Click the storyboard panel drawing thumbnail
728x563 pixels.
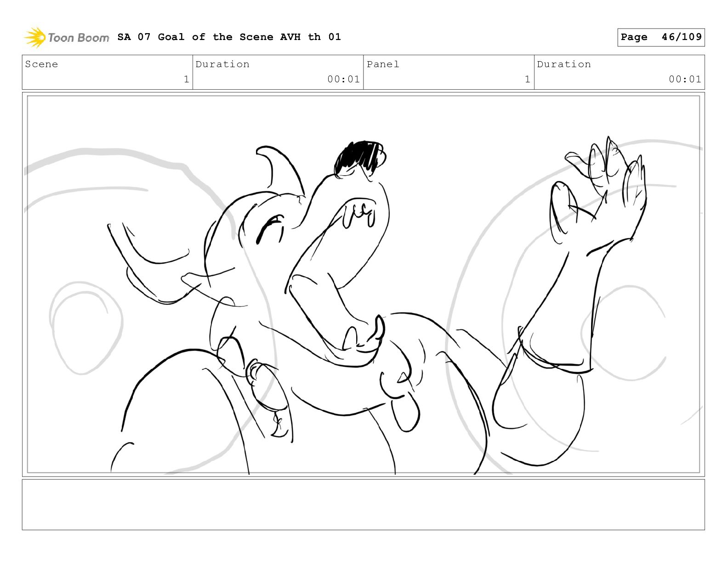pos(364,284)
